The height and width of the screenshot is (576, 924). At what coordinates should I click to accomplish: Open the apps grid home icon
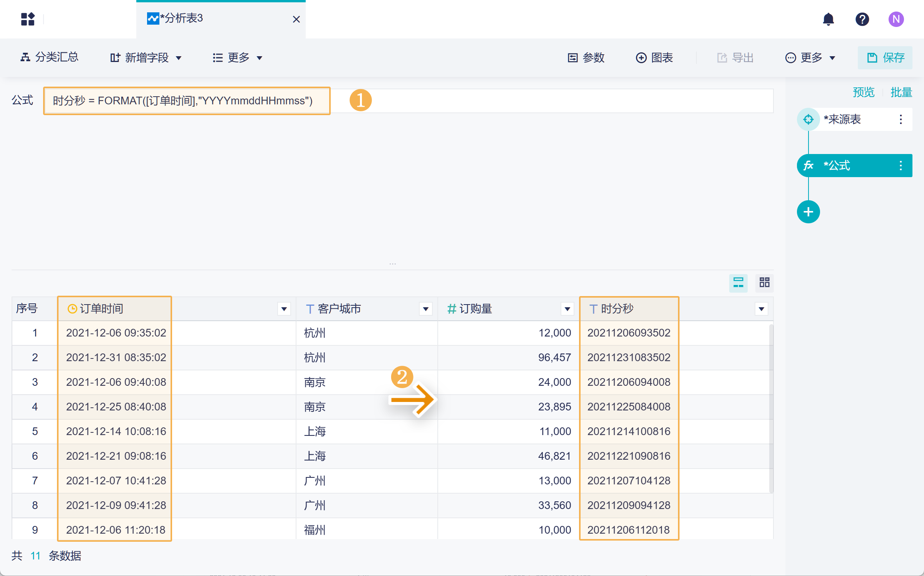[x=28, y=19]
